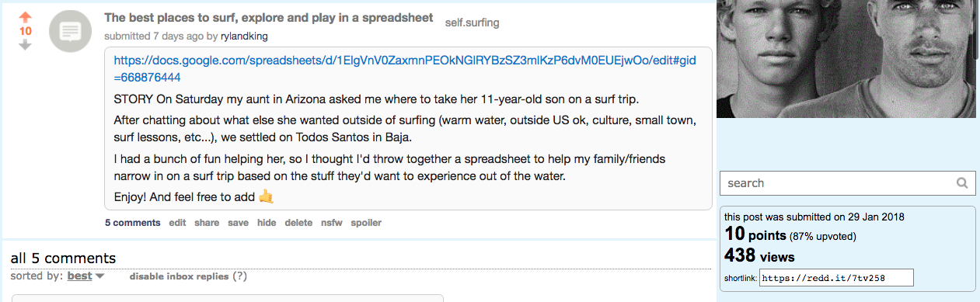The image size is (980, 302).
Task: Open the 5 comments link
Action: point(133,223)
